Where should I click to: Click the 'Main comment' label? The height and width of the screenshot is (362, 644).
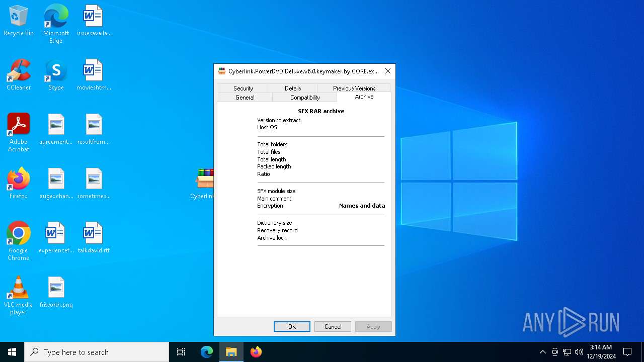click(x=274, y=199)
